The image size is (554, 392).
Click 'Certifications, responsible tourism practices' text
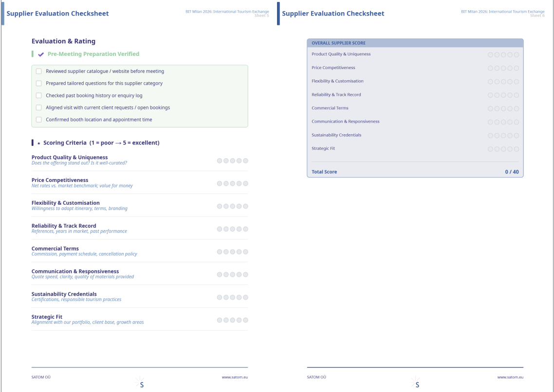76,300
